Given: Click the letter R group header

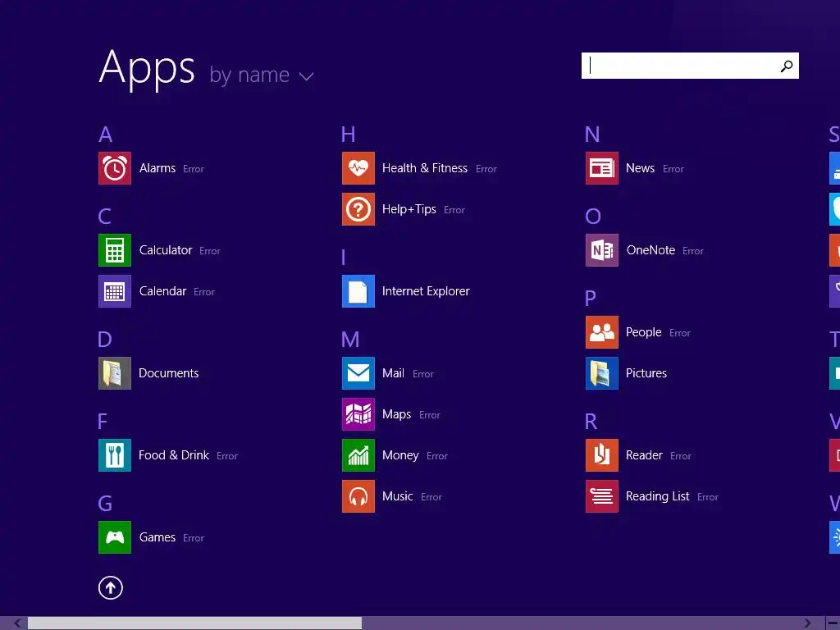Looking at the screenshot, I should click(591, 422).
